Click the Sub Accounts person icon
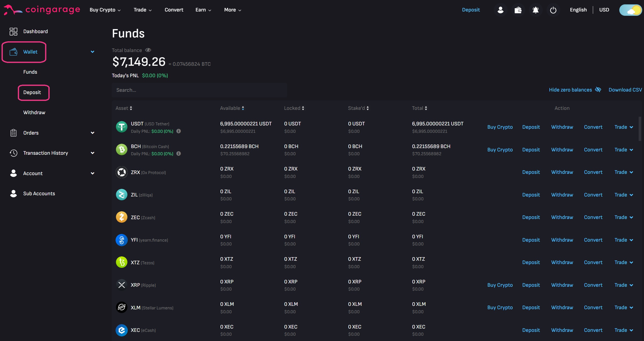 click(13, 193)
